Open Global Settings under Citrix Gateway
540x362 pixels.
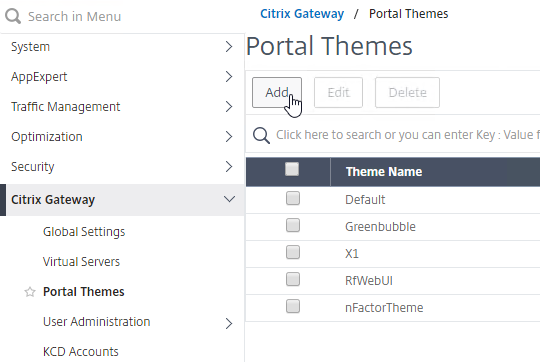tap(84, 232)
